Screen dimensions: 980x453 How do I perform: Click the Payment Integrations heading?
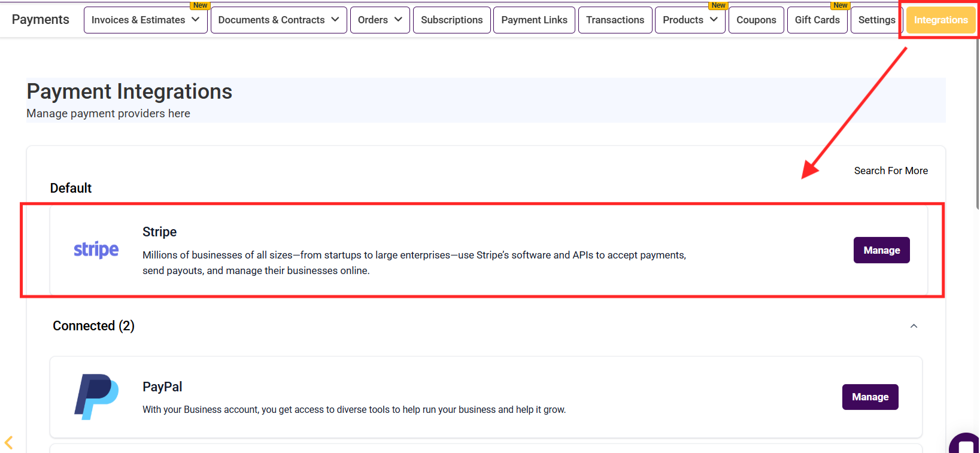(129, 92)
